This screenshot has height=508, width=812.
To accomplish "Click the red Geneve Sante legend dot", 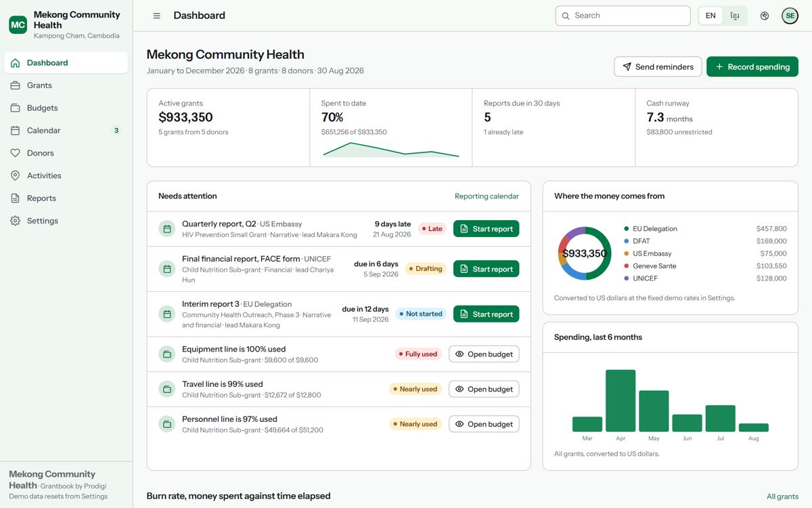I will point(627,266).
